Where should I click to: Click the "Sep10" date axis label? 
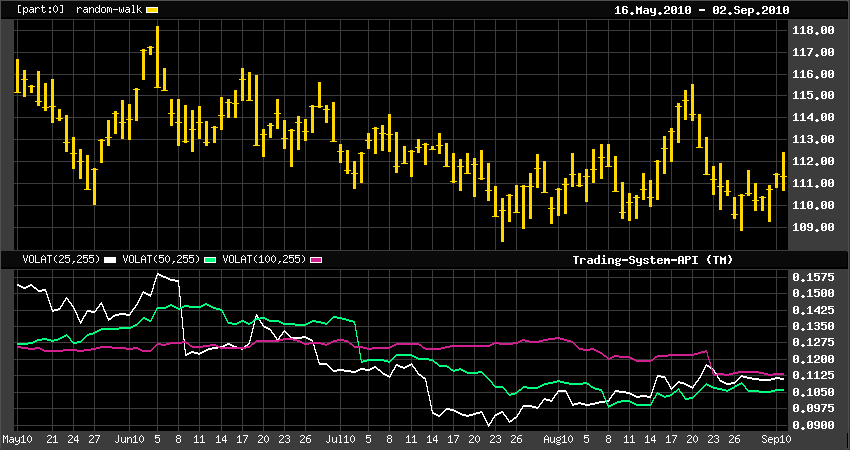click(774, 438)
